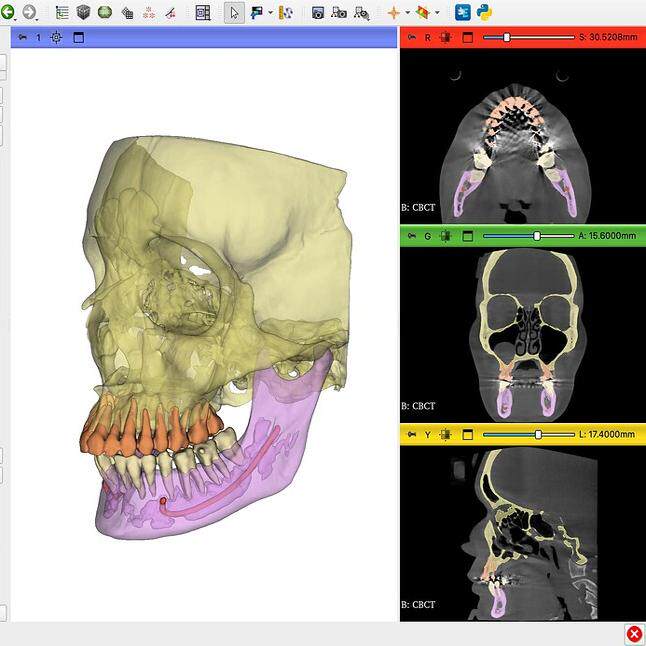Image resolution: width=646 pixels, height=646 pixels.
Task: Restore a saved scene view
Action: point(361,13)
